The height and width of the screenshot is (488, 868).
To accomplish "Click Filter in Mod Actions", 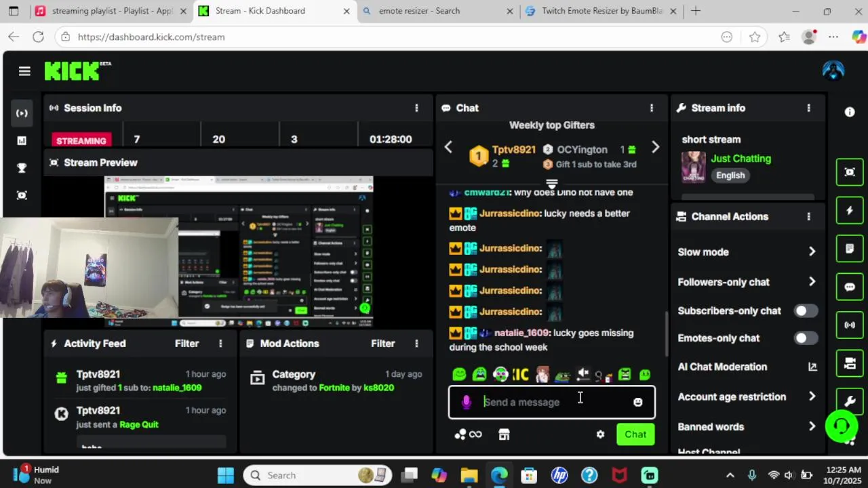I will pyautogui.click(x=383, y=344).
